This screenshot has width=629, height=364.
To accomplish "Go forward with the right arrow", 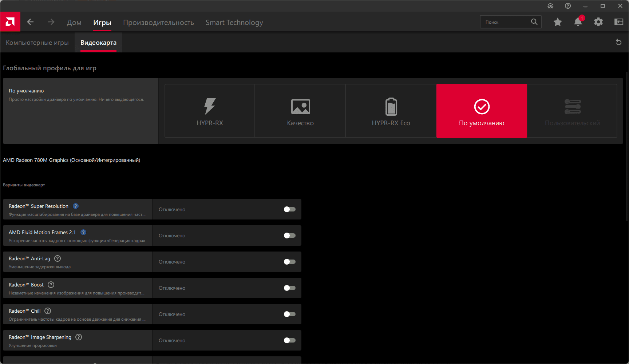I will pos(51,22).
